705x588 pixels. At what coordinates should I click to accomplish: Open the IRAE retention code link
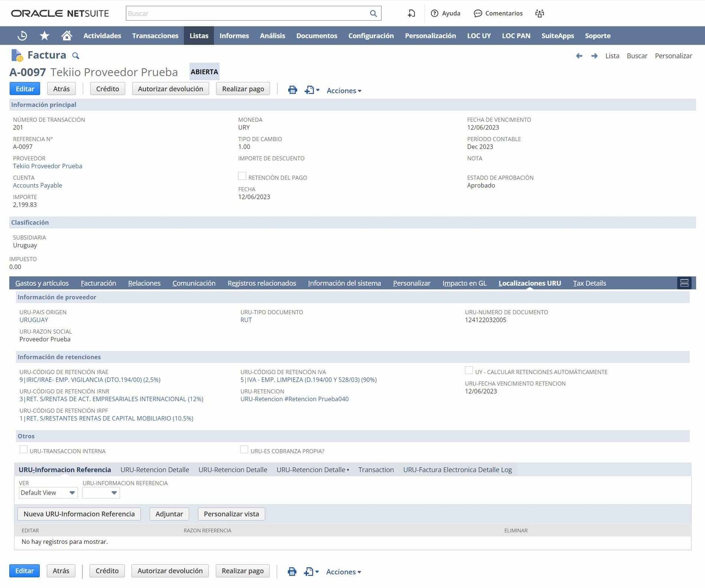[90, 380]
